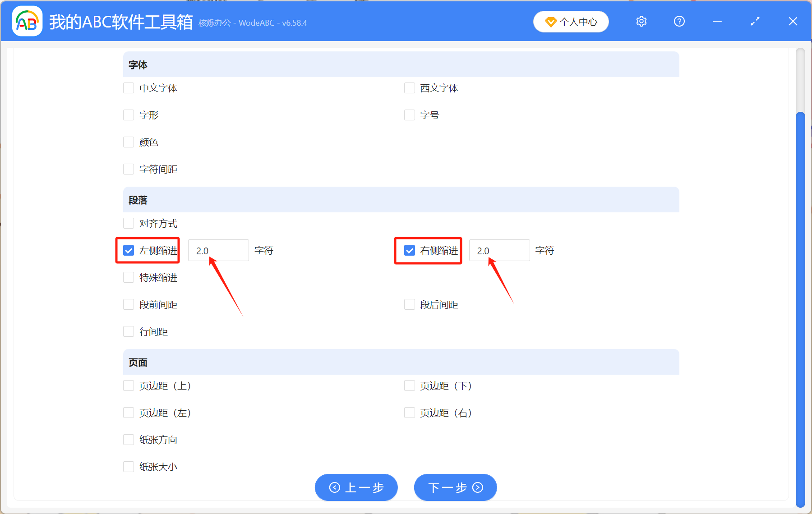Click the ABC app logo
Image resolution: width=812 pixels, height=514 pixels.
(x=27, y=21)
